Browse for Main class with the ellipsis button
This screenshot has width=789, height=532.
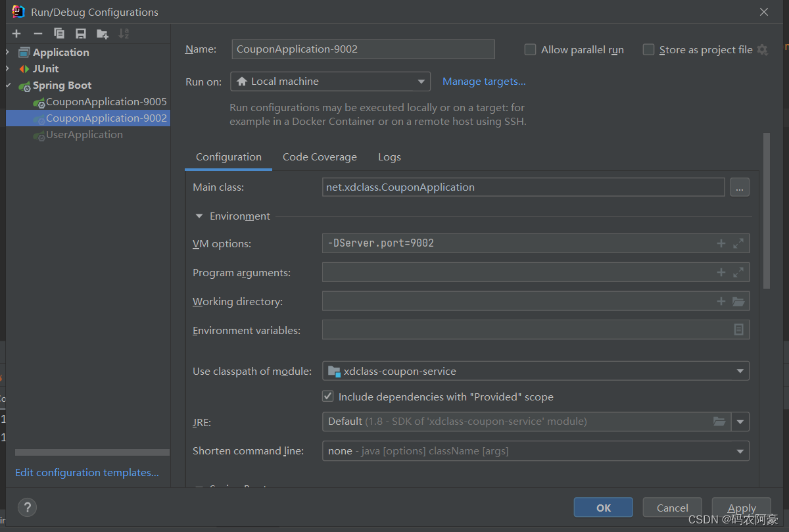point(739,187)
